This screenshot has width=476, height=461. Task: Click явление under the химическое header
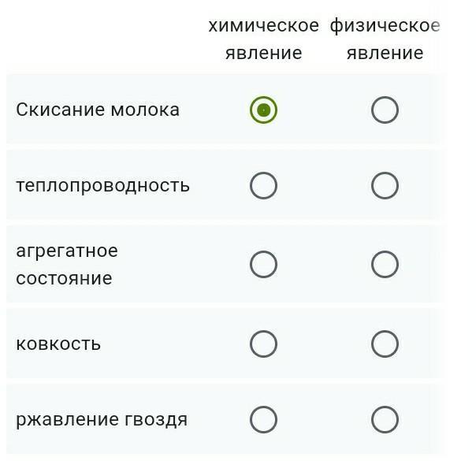(x=264, y=53)
